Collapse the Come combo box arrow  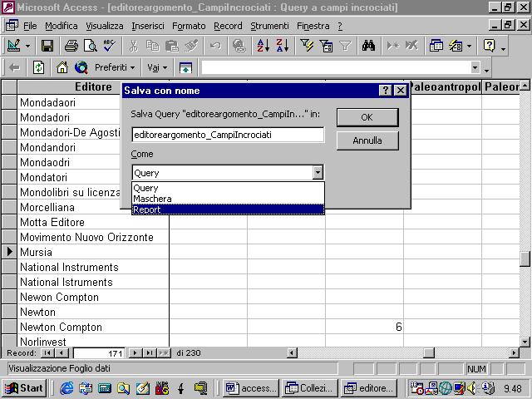pos(318,173)
